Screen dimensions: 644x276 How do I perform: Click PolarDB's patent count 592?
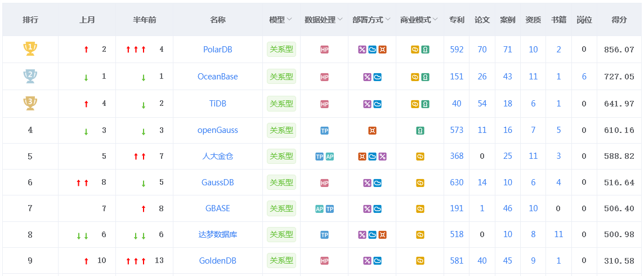[x=457, y=50]
